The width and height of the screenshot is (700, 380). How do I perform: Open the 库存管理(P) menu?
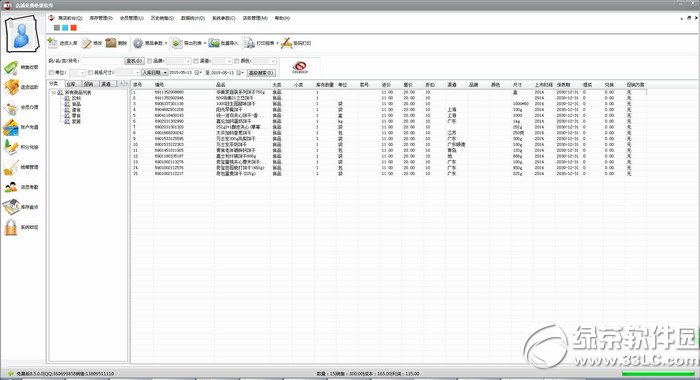pos(101,18)
